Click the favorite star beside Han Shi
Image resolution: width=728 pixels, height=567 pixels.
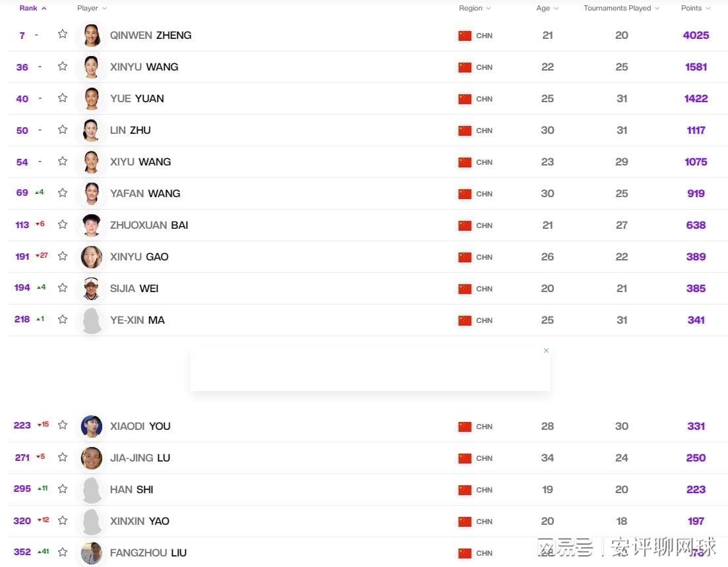click(63, 489)
